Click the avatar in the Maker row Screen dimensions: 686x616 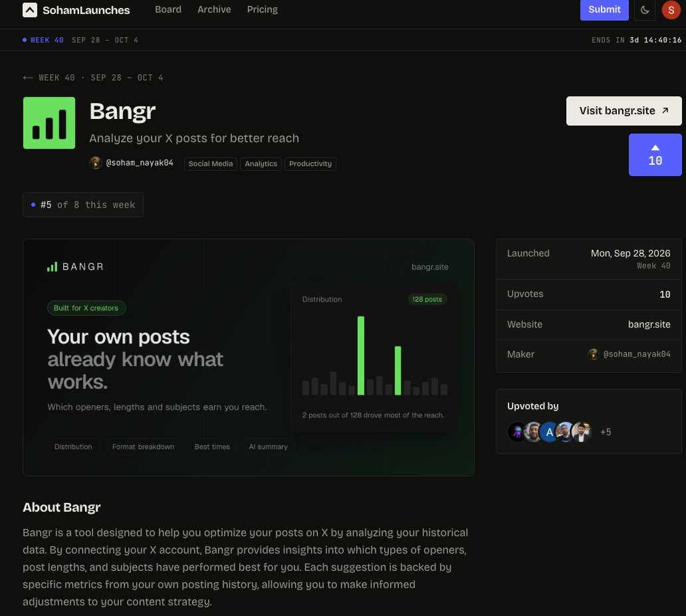pyautogui.click(x=593, y=354)
